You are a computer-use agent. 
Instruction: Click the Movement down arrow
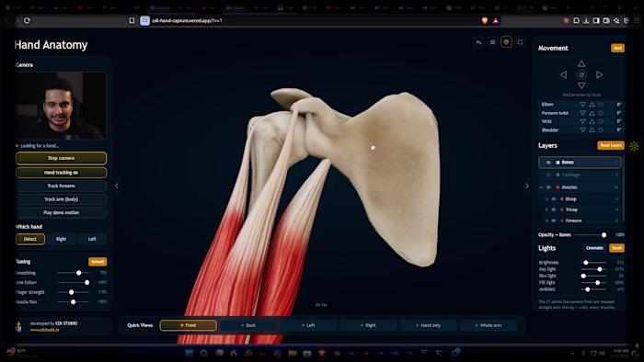pos(581,85)
